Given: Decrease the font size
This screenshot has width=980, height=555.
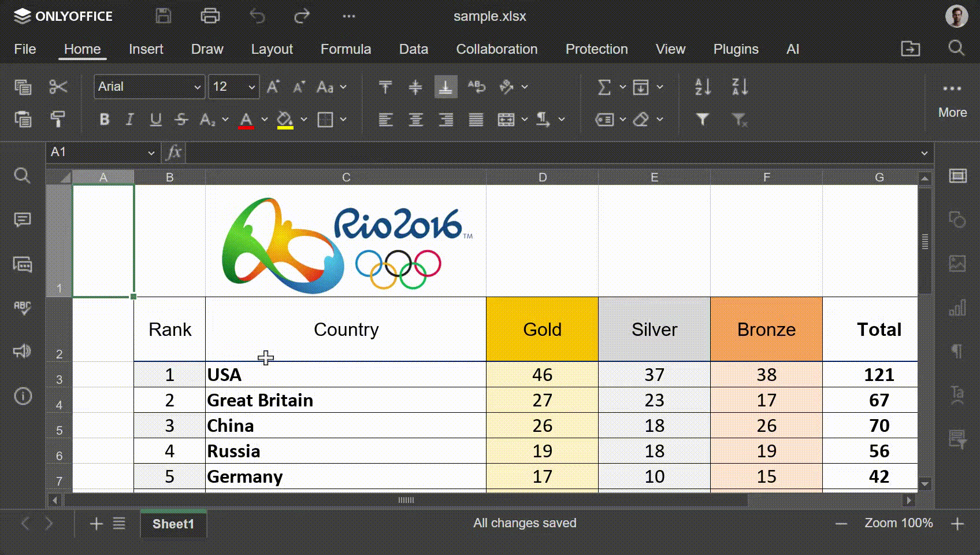Looking at the screenshot, I should click(299, 87).
